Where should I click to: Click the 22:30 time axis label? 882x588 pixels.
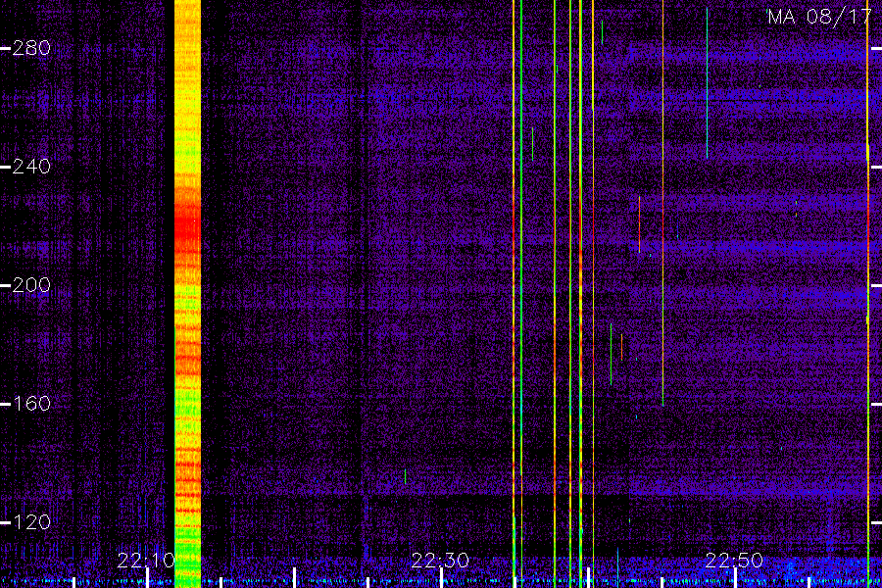point(440,561)
